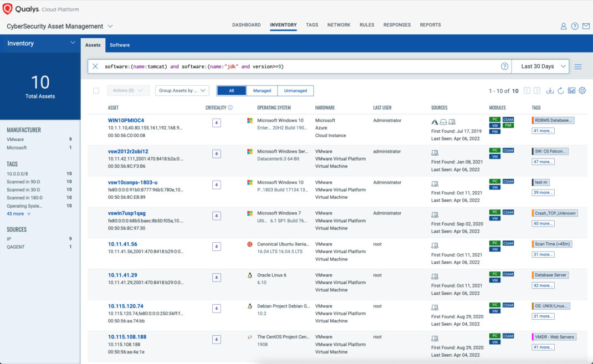Go to next page arrow
593x364 pixels.
click(537, 91)
